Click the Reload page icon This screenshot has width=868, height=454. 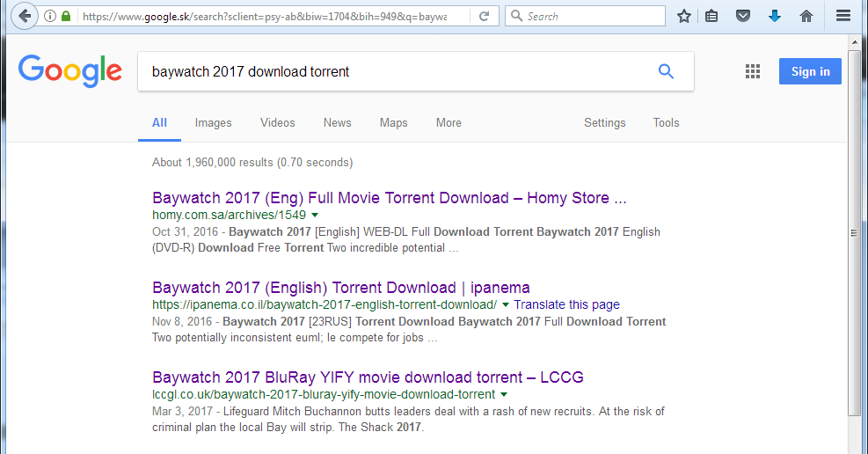(x=485, y=16)
